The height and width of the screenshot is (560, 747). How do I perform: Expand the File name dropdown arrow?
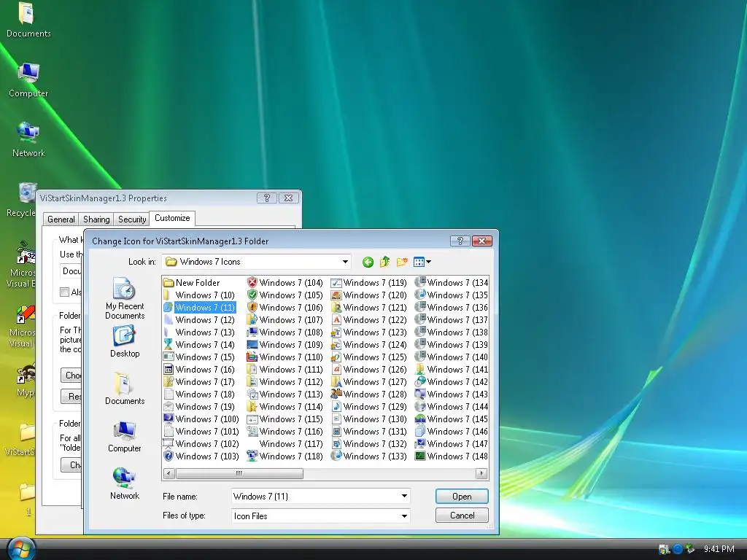tap(404, 496)
